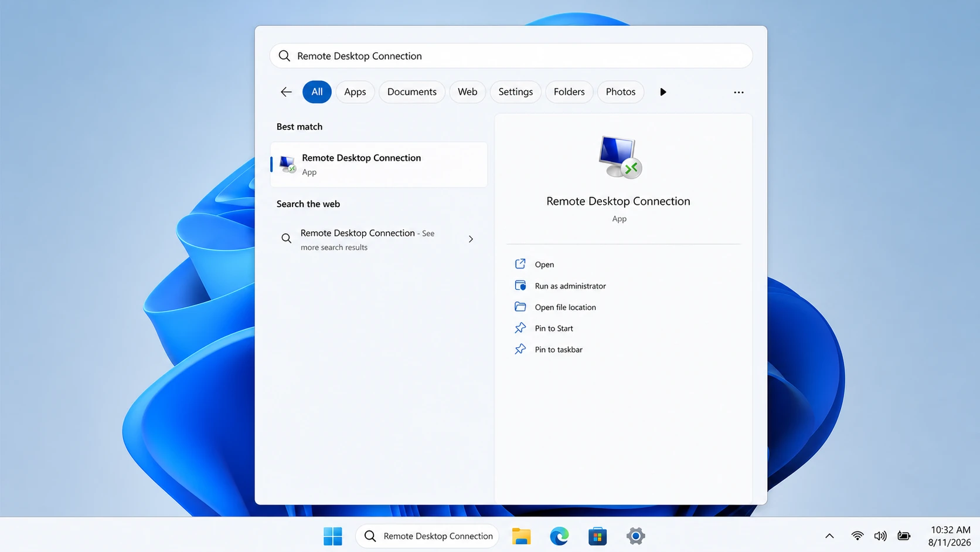Switch to the Settings filter tab
980x552 pixels.
tap(516, 92)
